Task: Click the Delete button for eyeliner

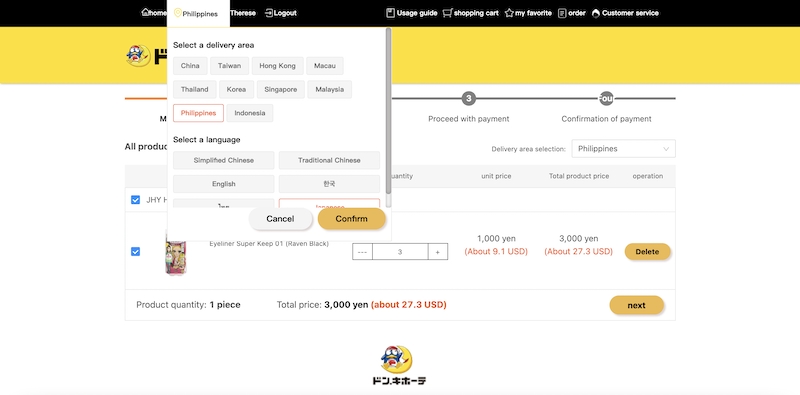Action: click(647, 252)
